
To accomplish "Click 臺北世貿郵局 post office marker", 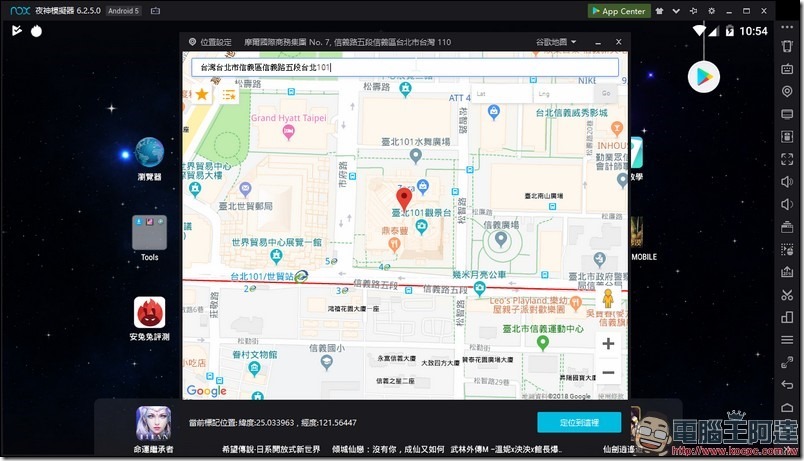I will click(246, 190).
